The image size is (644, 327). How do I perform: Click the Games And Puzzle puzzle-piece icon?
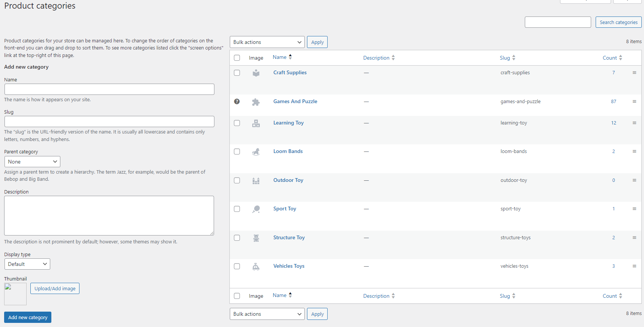256,102
